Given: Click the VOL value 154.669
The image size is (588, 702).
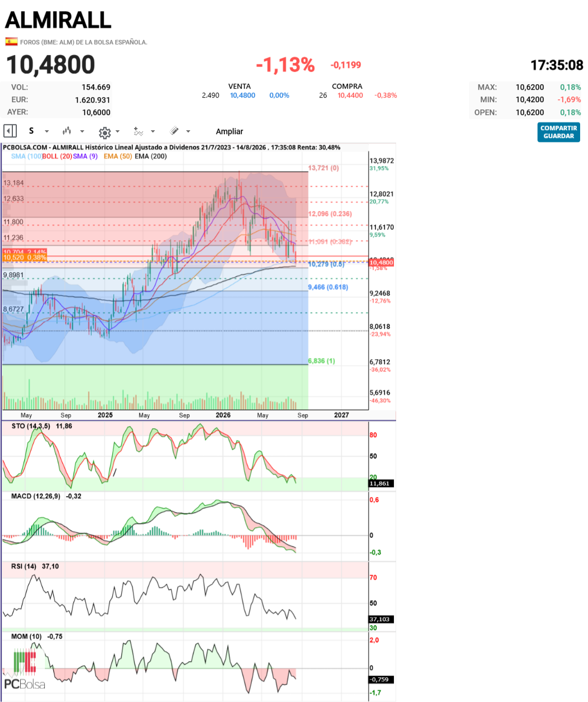Looking at the screenshot, I should (x=96, y=87).
